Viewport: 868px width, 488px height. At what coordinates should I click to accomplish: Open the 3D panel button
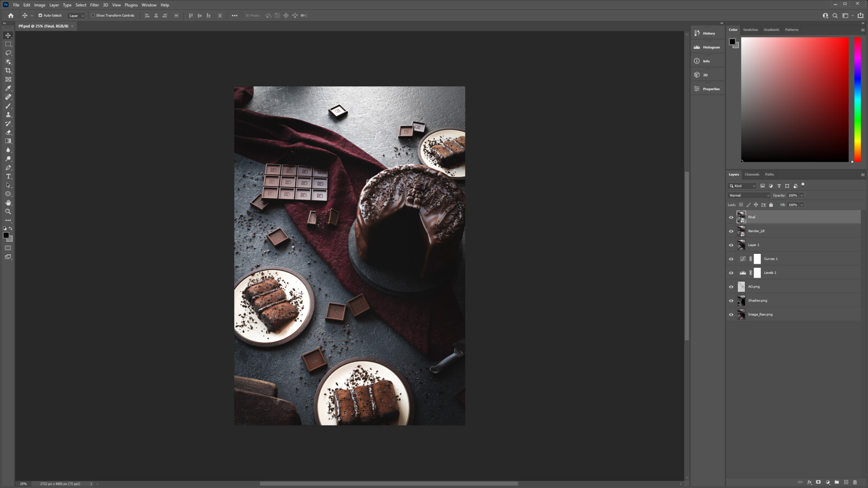point(707,75)
